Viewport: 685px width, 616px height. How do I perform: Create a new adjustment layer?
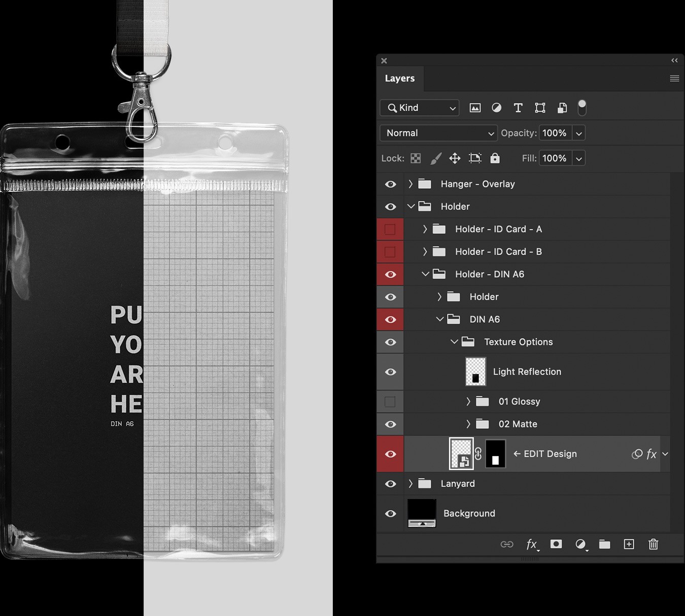pos(580,544)
